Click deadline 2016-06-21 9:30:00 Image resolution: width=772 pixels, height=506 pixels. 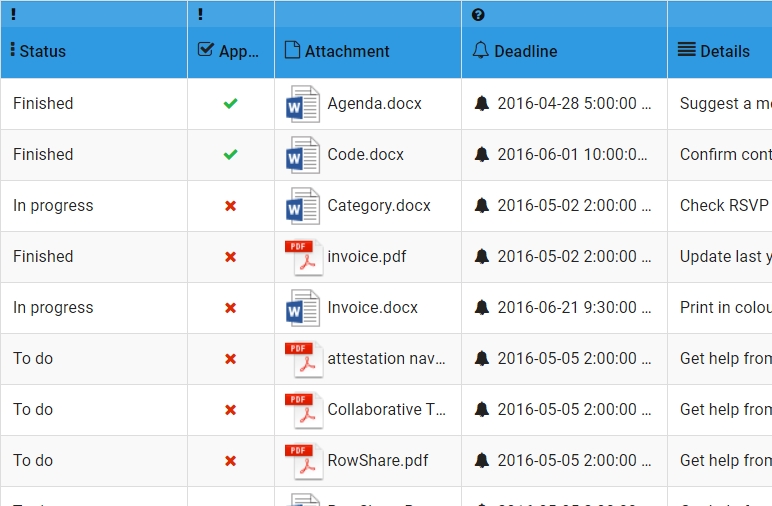point(574,308)
